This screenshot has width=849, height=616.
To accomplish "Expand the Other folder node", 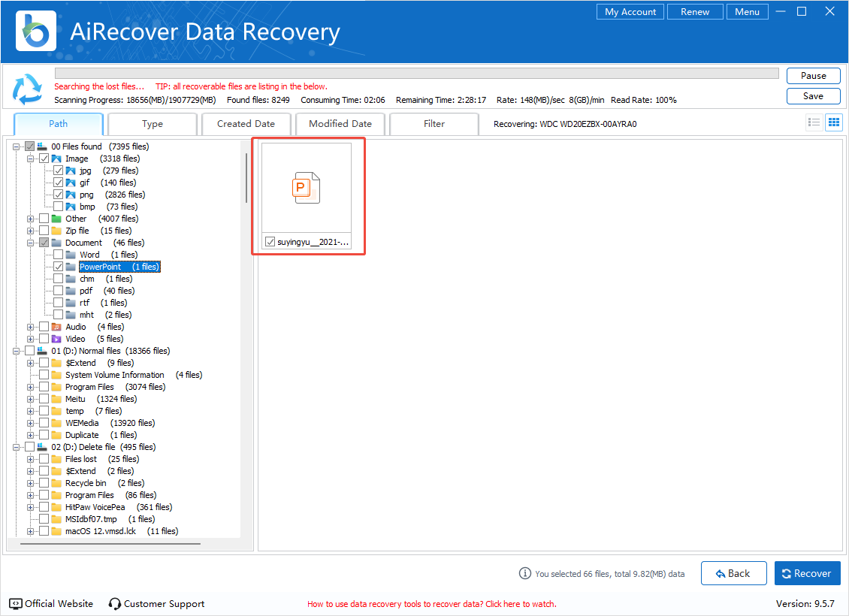I will [x=31, y=219].
